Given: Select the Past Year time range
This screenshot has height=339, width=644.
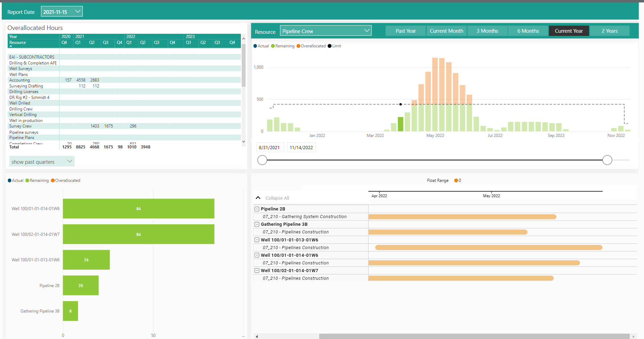Looking at the screenshot, I should pyautogui.click(x=406, y=31).
